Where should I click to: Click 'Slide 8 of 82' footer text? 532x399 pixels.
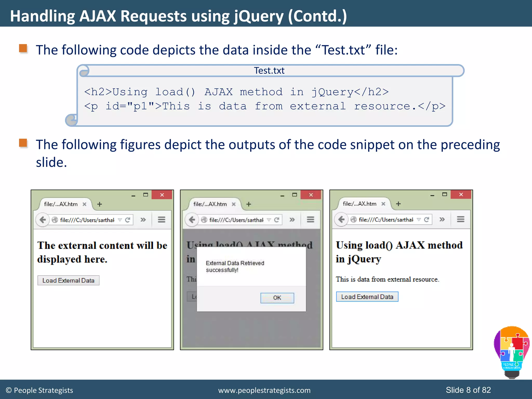[x=468, y=390]
